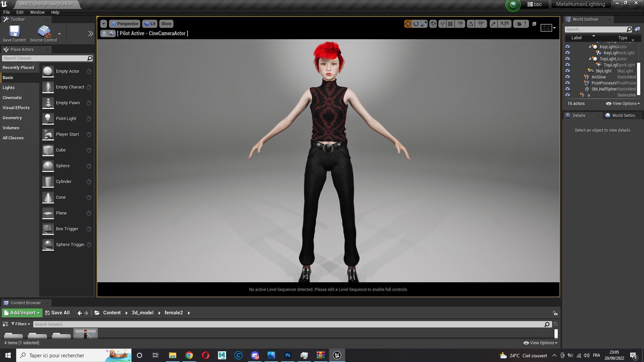The height and width of the screenshot is (362, 644).
Task: Toggle rotation snapping on or off
Action: point(471,24)
